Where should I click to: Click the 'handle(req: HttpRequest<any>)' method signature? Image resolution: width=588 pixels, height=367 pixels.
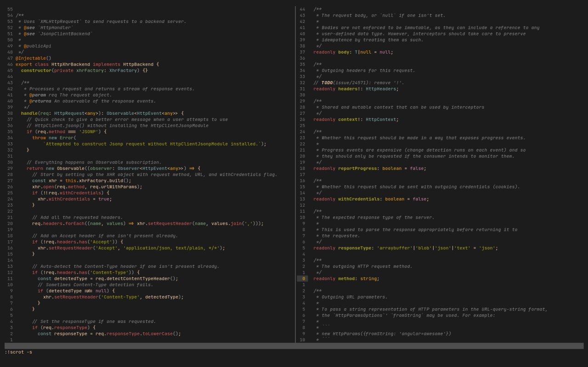click(x=102, y=113)
